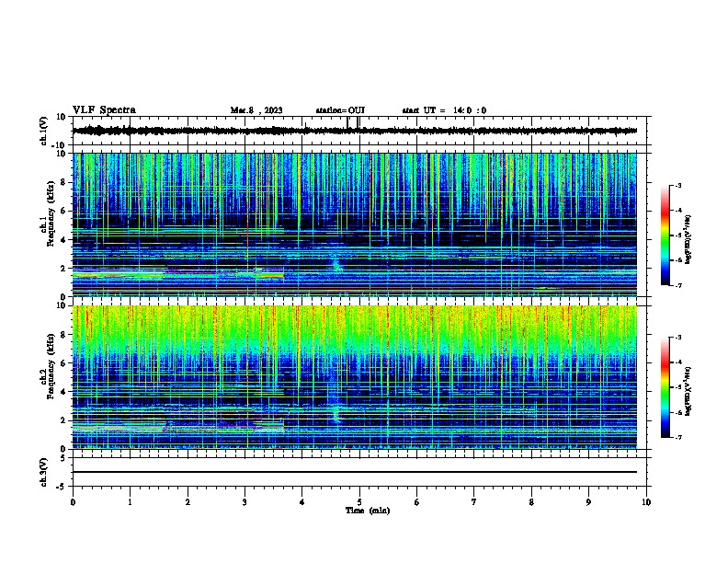728x563 pixels.
Task: Click the ch.2 frequency spectrogram plot
Action: 355,377
